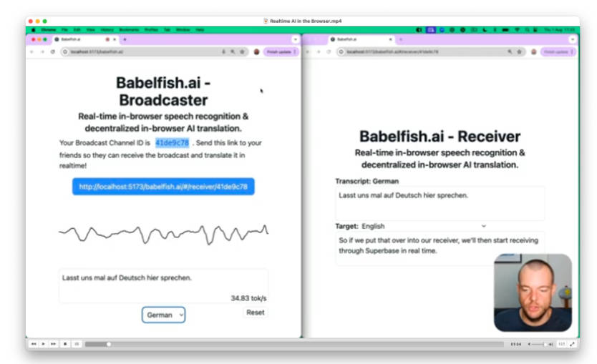This screenshot has height=364, width=597.
Task: Open the File menu
Action: click(x=64, y=29)
